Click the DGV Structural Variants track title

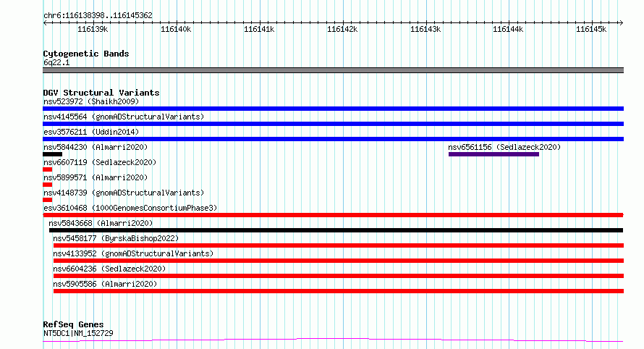pos(101,93)
